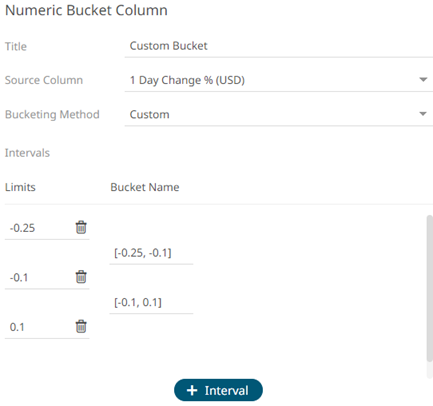The height and width of the screenshot is (406, 433).
Task: Click the Numeric Bucket Column heading
Action: tap(86, 10)
